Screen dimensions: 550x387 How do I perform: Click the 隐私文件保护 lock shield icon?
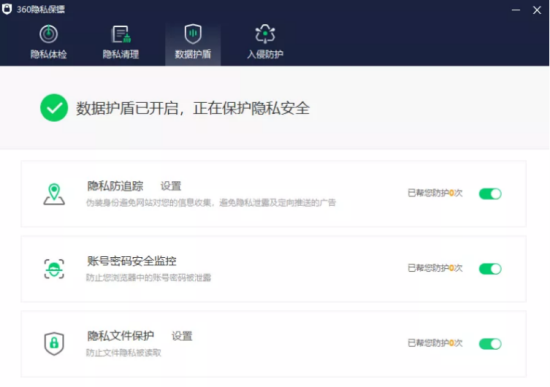54,343
